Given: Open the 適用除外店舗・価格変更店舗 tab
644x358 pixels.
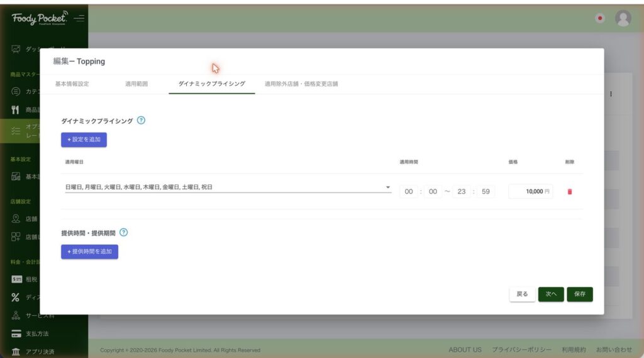Looking at the screenshot, I should [301, 84].
